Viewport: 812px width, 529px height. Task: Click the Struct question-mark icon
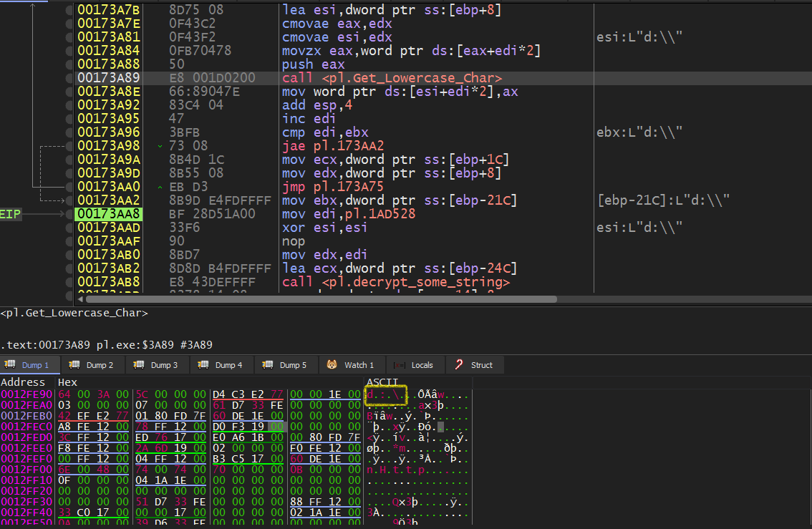click(x=459, y=364)
